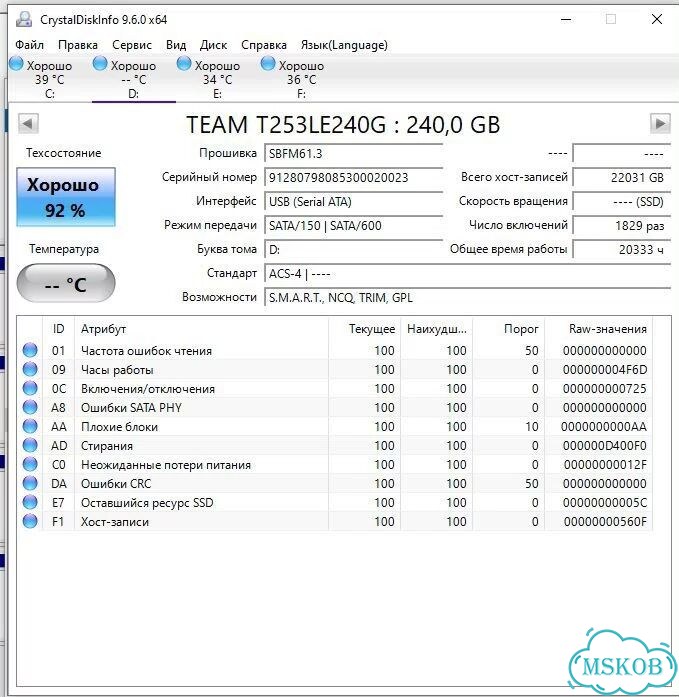Click the disk title TEAM T253LE240G : 240,0 GB
Viewport: 679px width, 697px height.
(x=343, y=124)
